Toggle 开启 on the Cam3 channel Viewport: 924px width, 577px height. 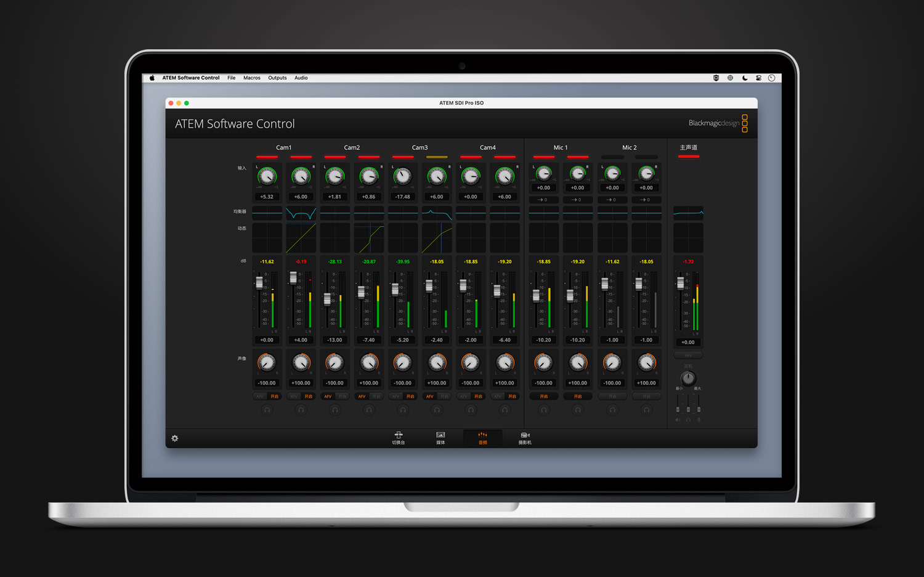point(408,396)
